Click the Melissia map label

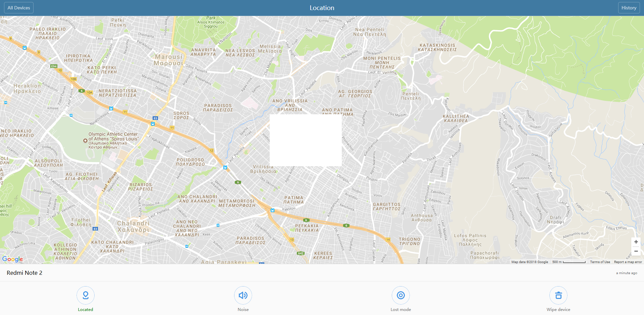coord(270,49)
